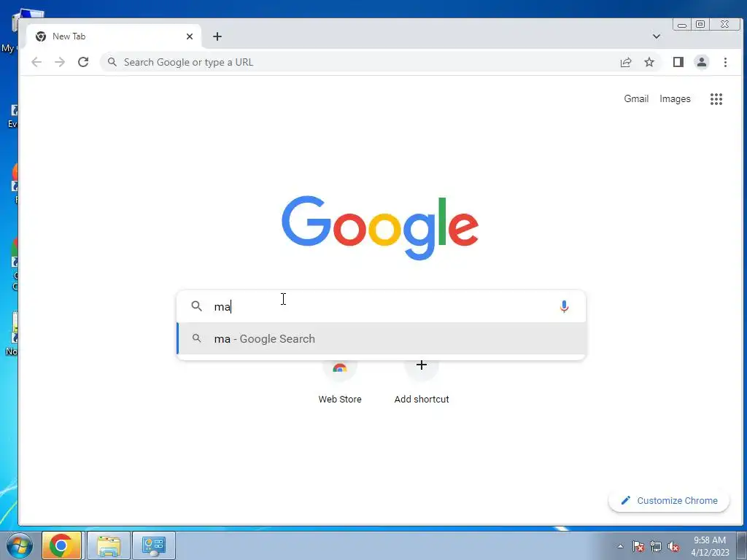747x560 pixels.
Task: Click the Add shortcut tile
Action: point(422,381)
